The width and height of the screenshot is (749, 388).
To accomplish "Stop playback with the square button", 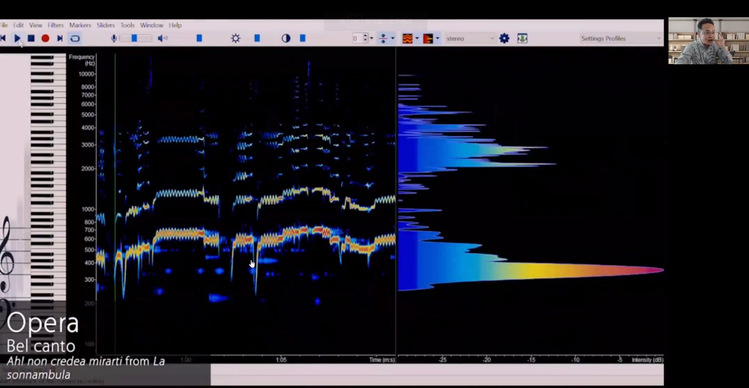I will pos(31,38).
